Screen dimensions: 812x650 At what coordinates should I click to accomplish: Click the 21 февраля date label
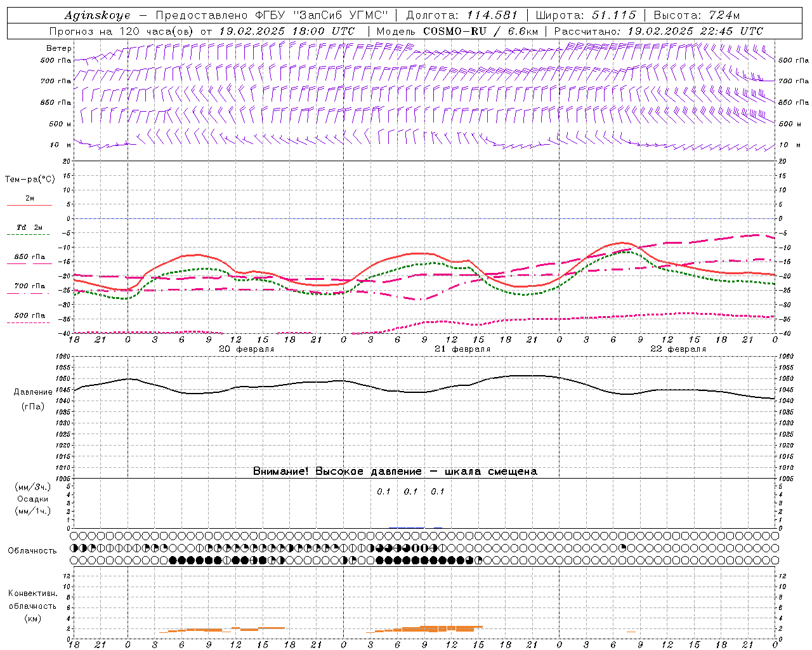[462, 349]
